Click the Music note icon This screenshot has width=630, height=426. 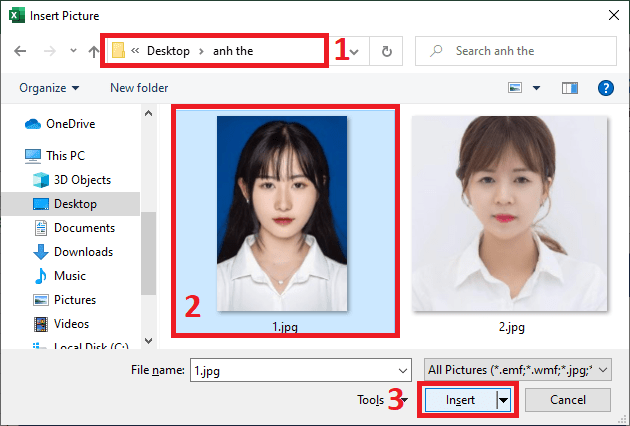(40, 276)
